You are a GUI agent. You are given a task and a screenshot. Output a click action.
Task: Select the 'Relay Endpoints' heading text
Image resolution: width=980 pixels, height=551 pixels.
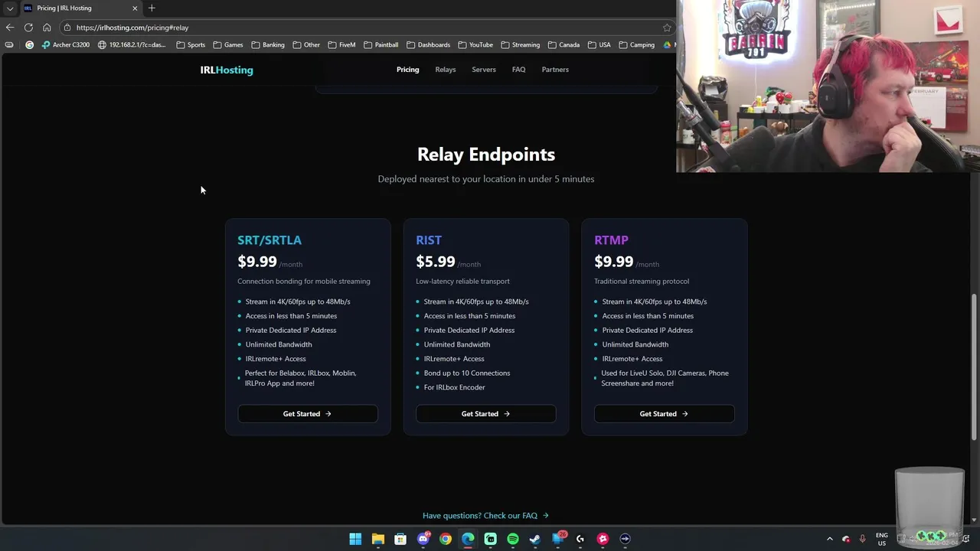(486, 154)
